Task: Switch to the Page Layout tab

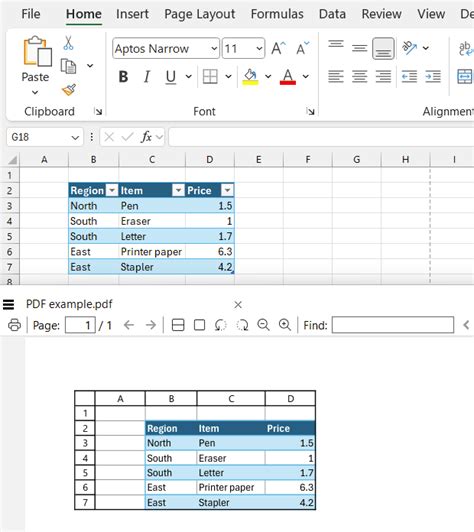Action: pyautogui.click(x=200, y=14)
